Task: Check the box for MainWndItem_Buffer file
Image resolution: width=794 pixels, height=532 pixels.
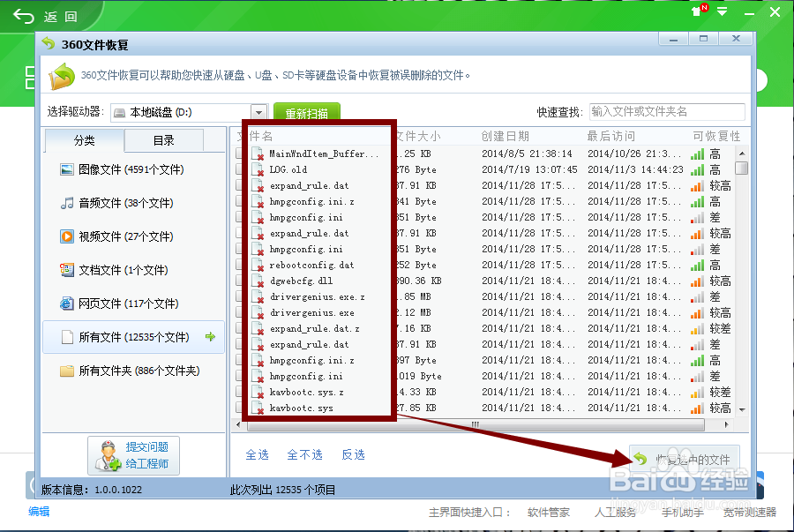Action: (x=238, y=154)
